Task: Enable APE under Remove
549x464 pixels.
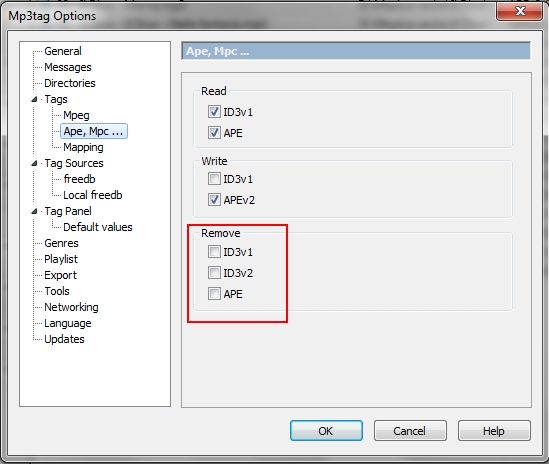Action: point(214,294)
